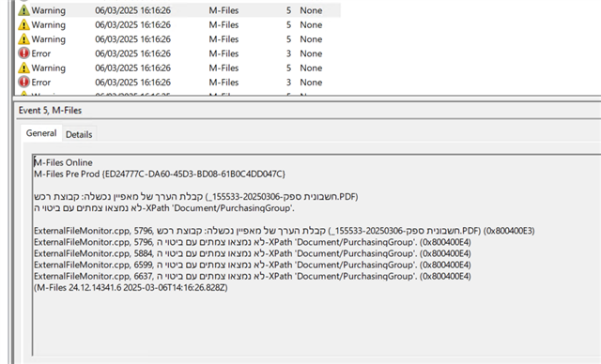Select the Event 5, M-Files pane header
This screenshot has height=364, width=601.
coord(50,111)
